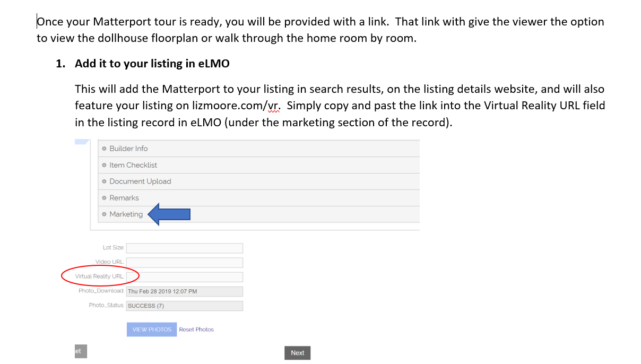Click the bullet icon beside Remarks
Screen dimensions: 641x364
105,198
